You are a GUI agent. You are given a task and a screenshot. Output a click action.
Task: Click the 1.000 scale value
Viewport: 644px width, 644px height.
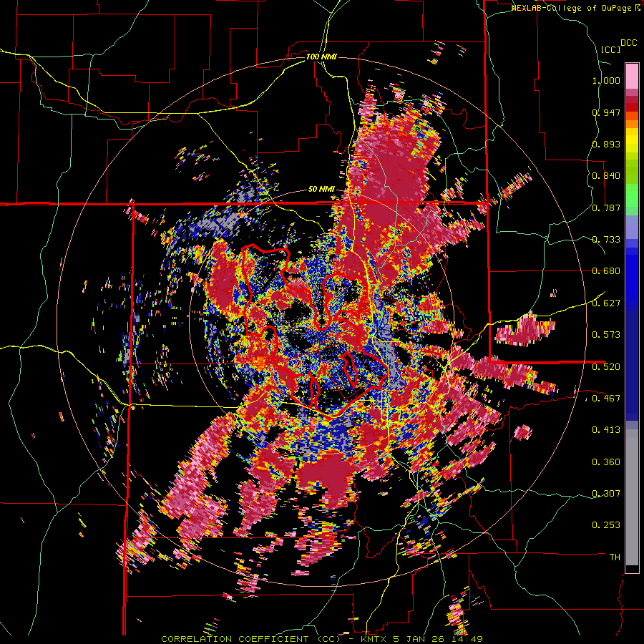pos(606,80)
